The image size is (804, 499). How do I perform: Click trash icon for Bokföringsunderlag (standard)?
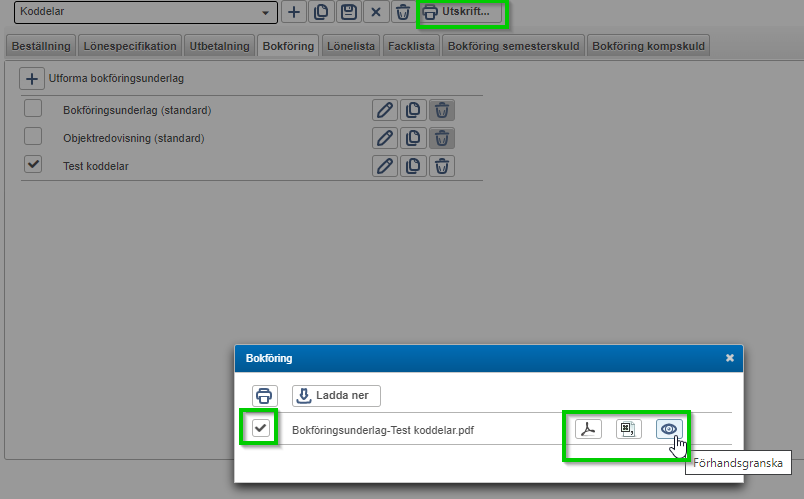point(442,110)
